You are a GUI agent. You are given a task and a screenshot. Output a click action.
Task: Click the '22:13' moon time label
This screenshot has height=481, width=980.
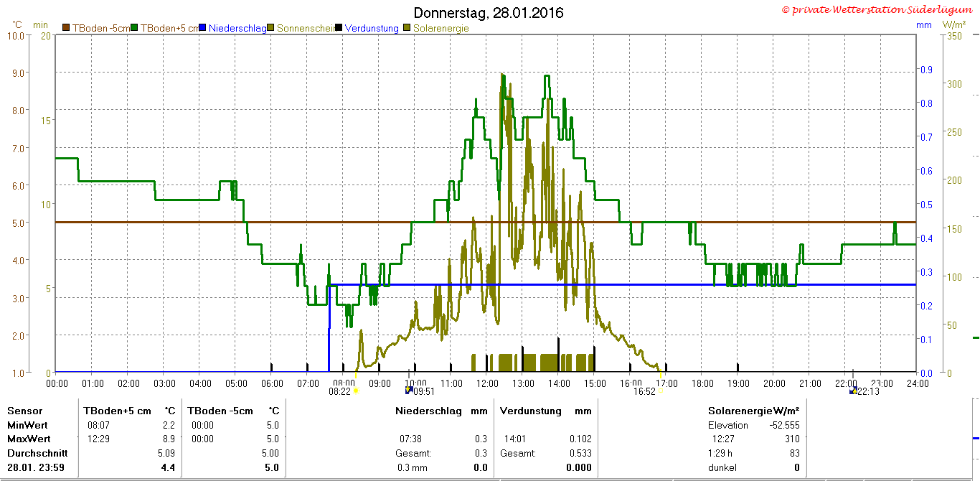[870, 392]
